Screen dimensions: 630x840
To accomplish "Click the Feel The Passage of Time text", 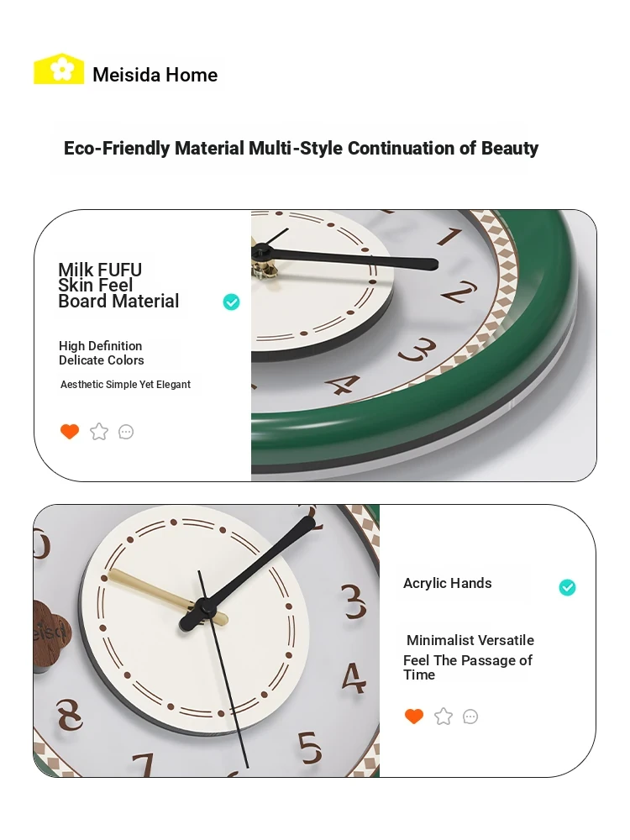I will point(468,668).
